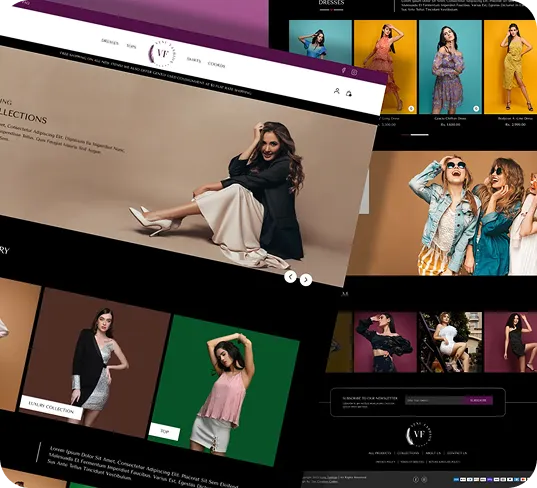Screen dimensions: 537x488
Task: Click the 'Gracia Chiffon Dress' product name
Action: (450, 118)
